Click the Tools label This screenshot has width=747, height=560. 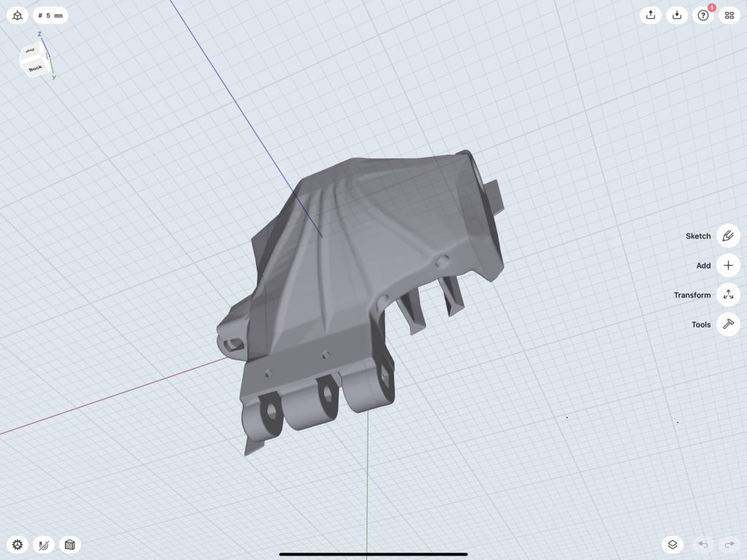tap(701, 324)
